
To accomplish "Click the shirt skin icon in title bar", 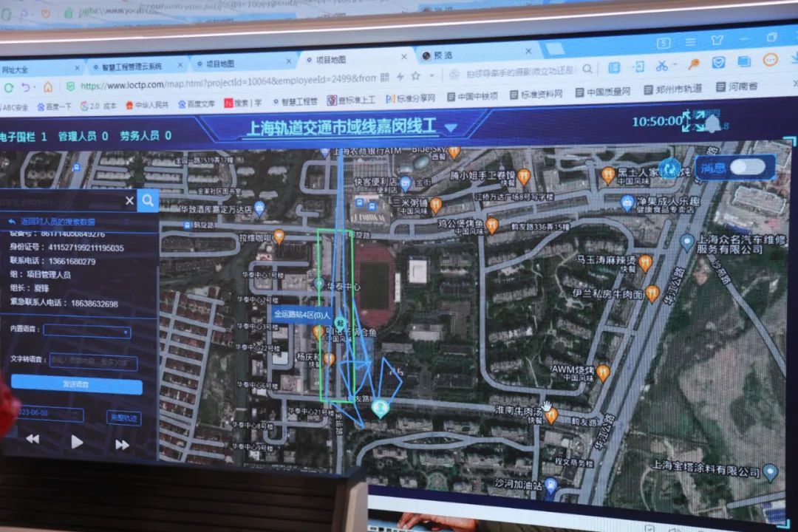I will point(717,40).
